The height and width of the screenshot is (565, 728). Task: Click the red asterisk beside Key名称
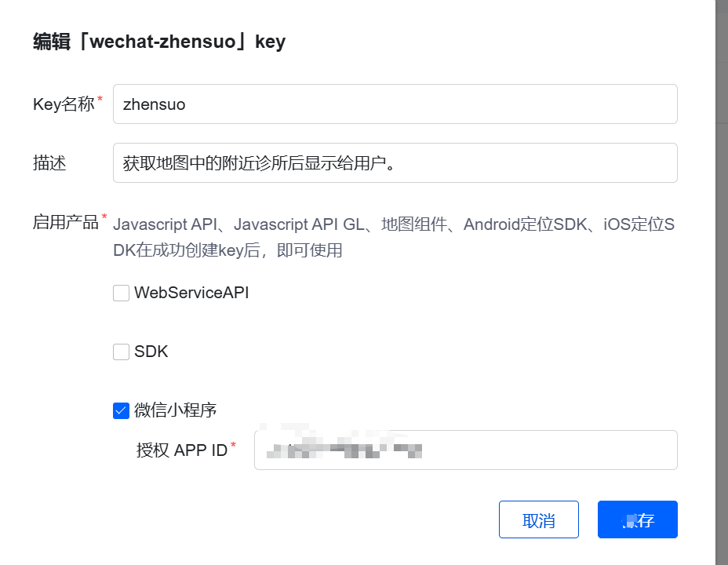coord(100,99)
